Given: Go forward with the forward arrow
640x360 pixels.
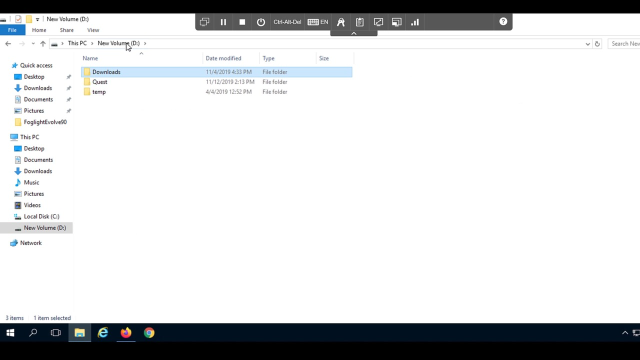Looking at the screenshot, I should (x=22, y=44).
